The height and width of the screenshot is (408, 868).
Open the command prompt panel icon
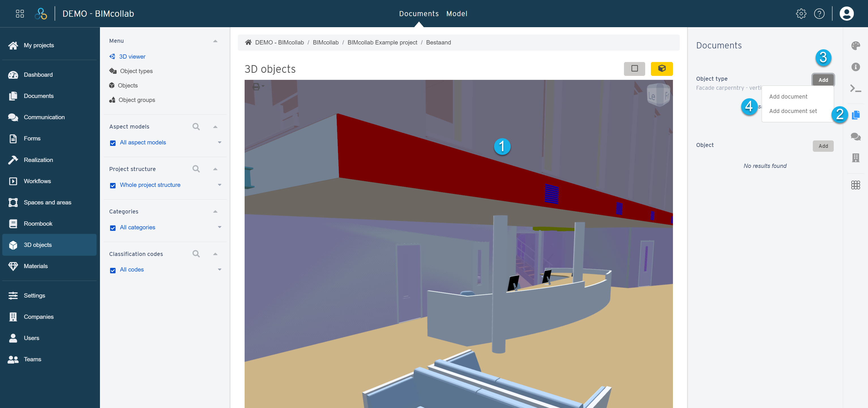(856, 89)
